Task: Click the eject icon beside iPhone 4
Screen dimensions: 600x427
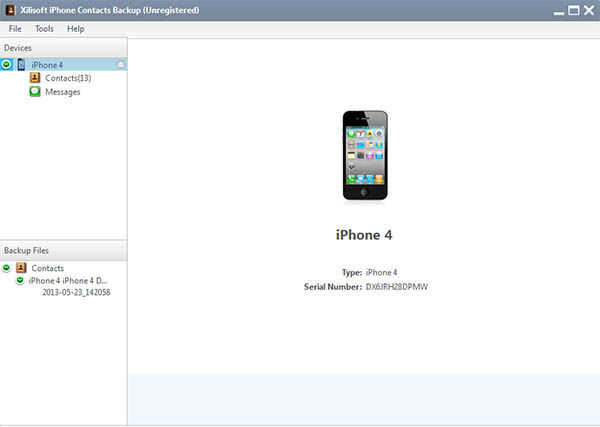Action: (121, 65)
